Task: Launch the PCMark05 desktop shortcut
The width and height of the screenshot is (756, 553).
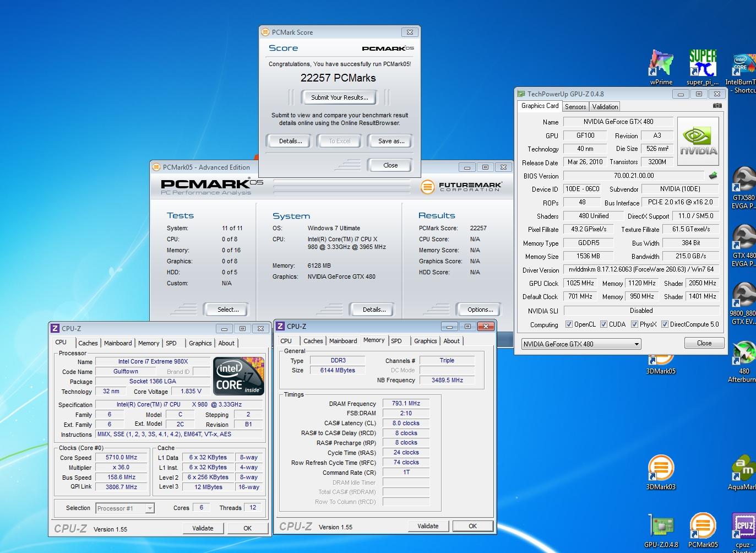Action: click(703, 530)
